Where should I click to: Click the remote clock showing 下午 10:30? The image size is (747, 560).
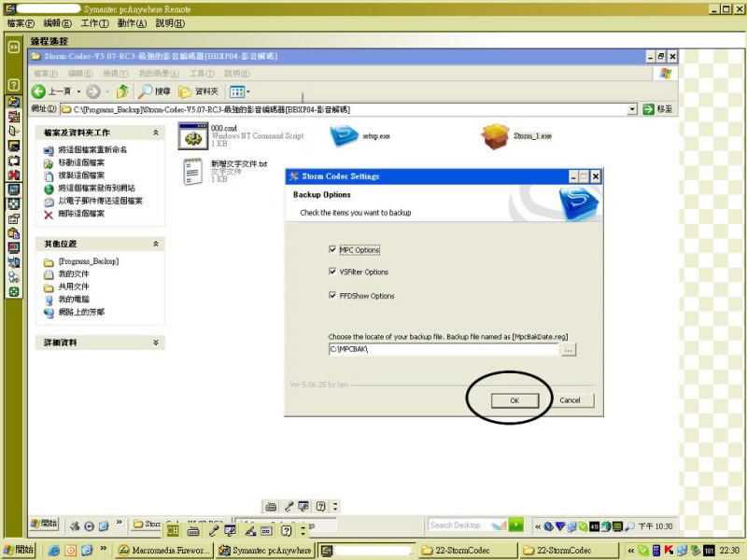[655, 526]
